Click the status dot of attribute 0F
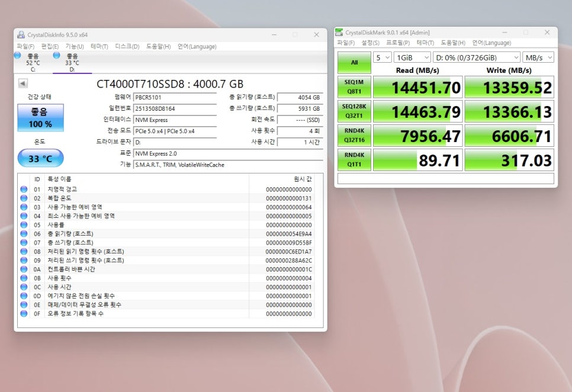The width and height of the screenshot is (572, 392). (24, 313)
